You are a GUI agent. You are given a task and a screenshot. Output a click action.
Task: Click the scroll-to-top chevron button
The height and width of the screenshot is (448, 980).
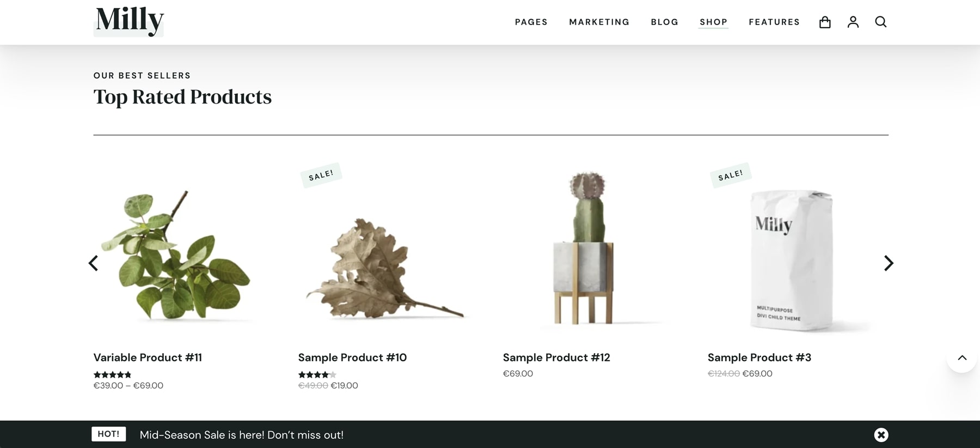[962, 358]
